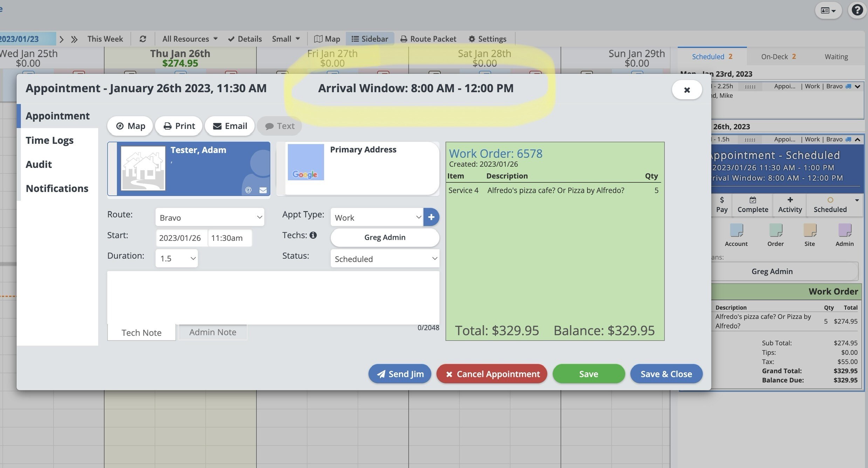Viewport: 868px width, 468px height.
Task: Click the blue plus next to Appt Type
Action: [431, 217]
